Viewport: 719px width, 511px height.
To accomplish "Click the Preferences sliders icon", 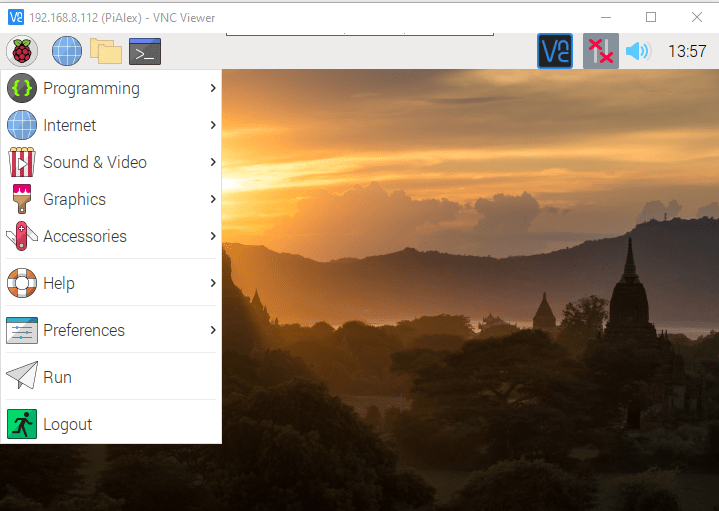I will (x=22, y=330).
